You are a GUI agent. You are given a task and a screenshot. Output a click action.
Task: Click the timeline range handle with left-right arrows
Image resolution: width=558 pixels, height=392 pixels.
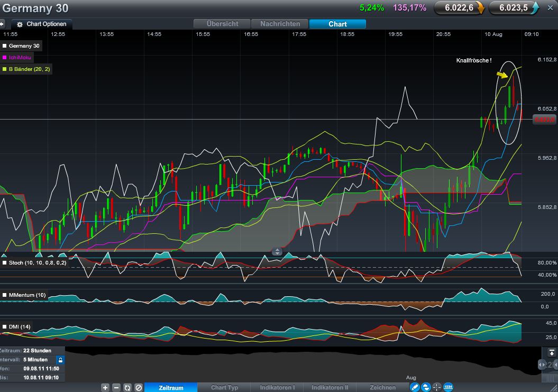click(x=542, y=365)
